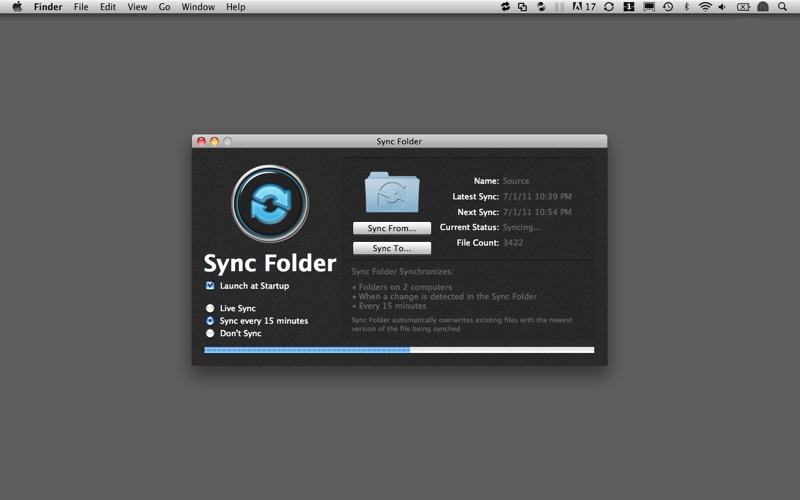
Task: Click the yin-yang style swirl menu bar icon
Action: pos(541,7)
